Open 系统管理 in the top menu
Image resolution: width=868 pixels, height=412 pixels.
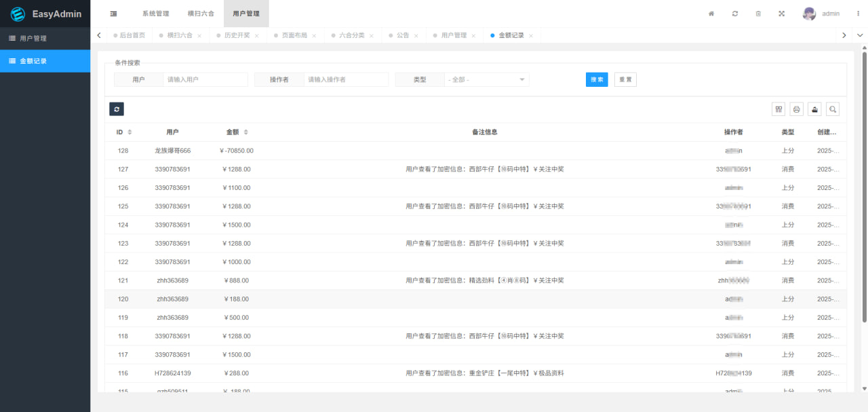click(x=156, y=14)
